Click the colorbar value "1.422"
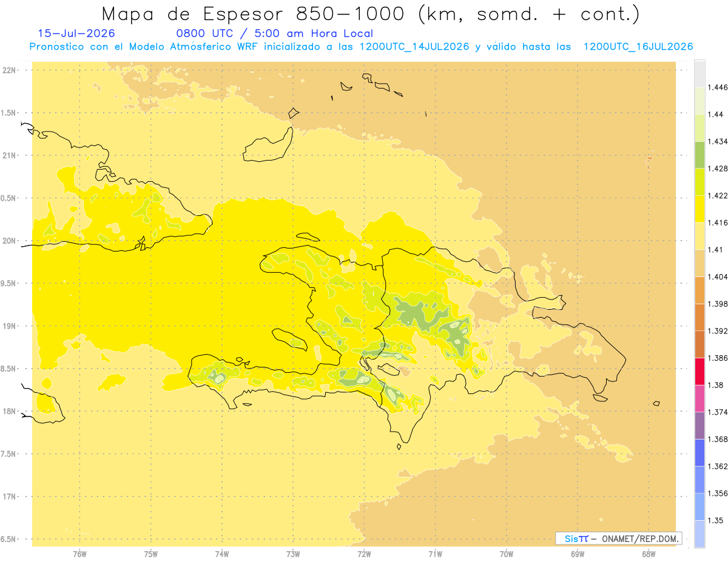This screenshot has height=562, width=728. tap(718, 196)
